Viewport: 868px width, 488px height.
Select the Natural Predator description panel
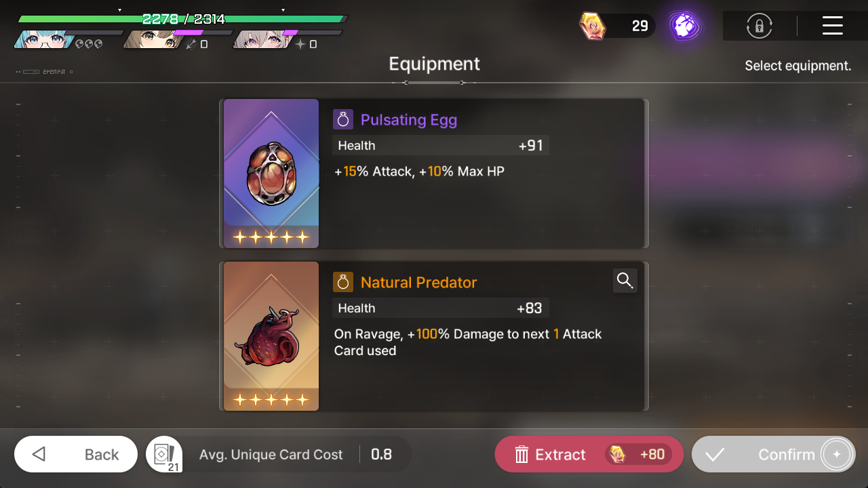tap(484, 336)
